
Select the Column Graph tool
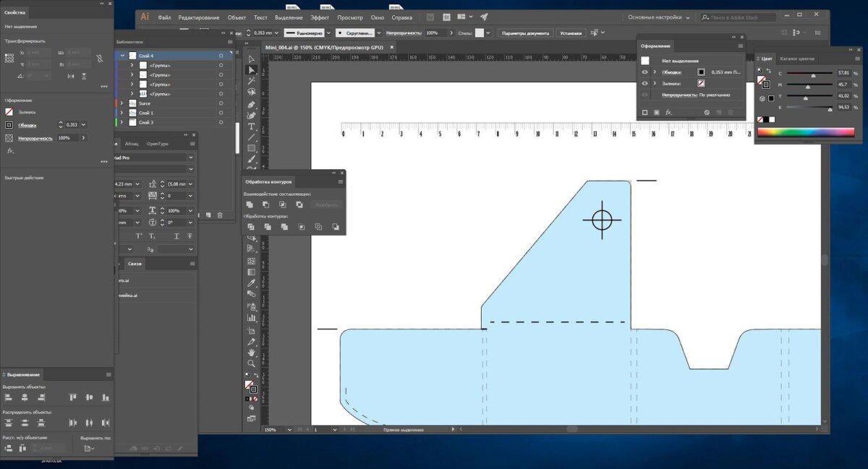pyautogui.click(x=251, y=317)
